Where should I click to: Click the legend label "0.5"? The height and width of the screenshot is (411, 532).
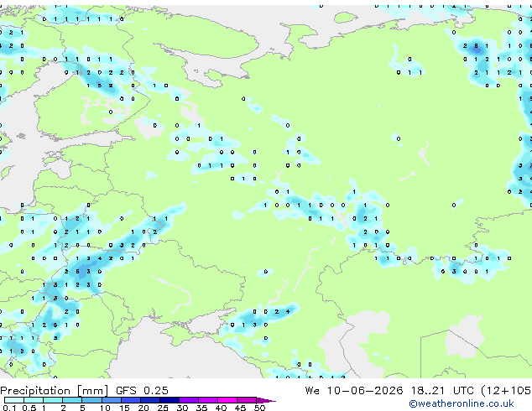(29, 408)
